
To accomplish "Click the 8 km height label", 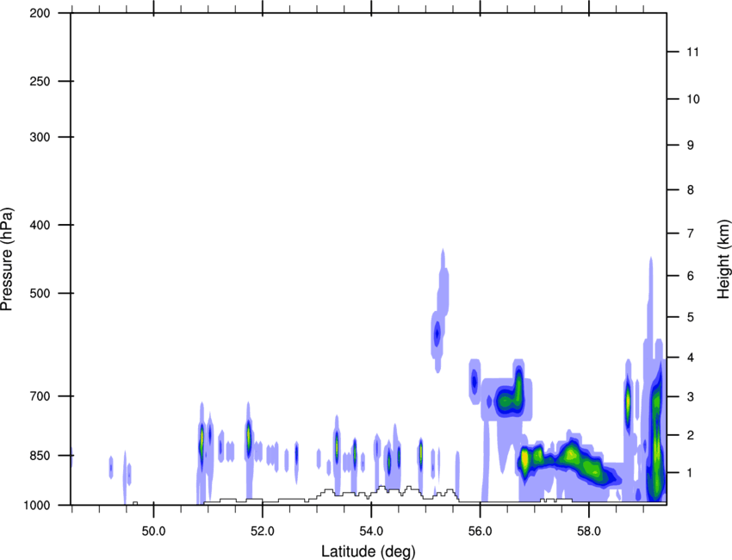I will point(691,190).
